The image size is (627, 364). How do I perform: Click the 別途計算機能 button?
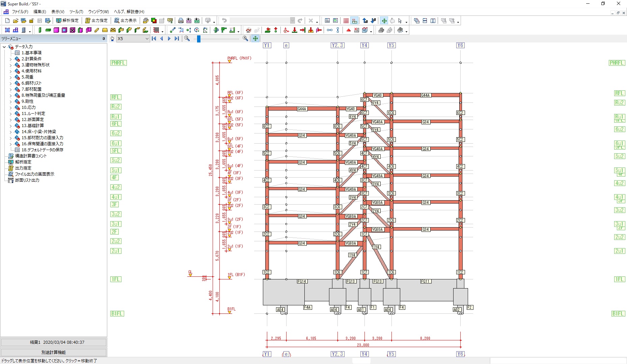[54, 352]
